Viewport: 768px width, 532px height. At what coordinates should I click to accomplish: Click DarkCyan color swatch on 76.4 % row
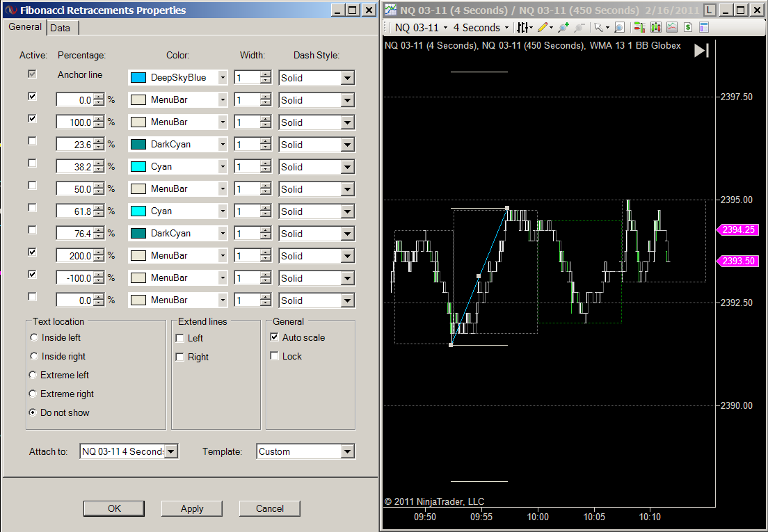click(x=138, y=234)
